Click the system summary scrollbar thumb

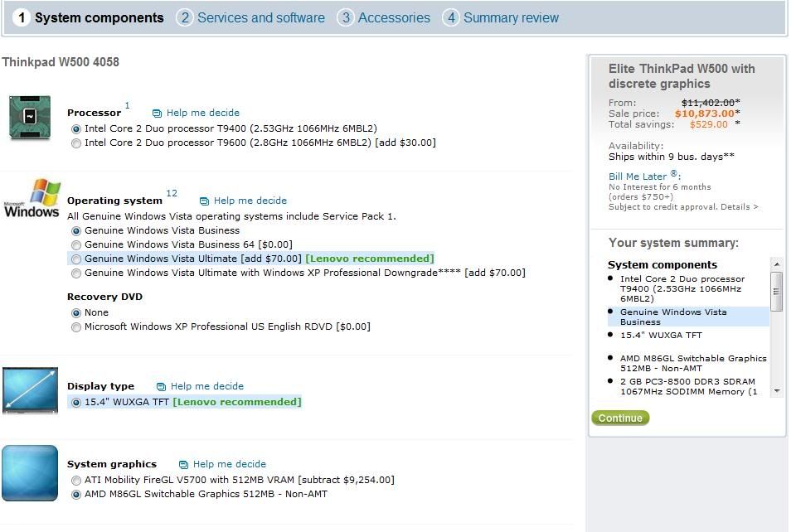click(x=776, y=292)
